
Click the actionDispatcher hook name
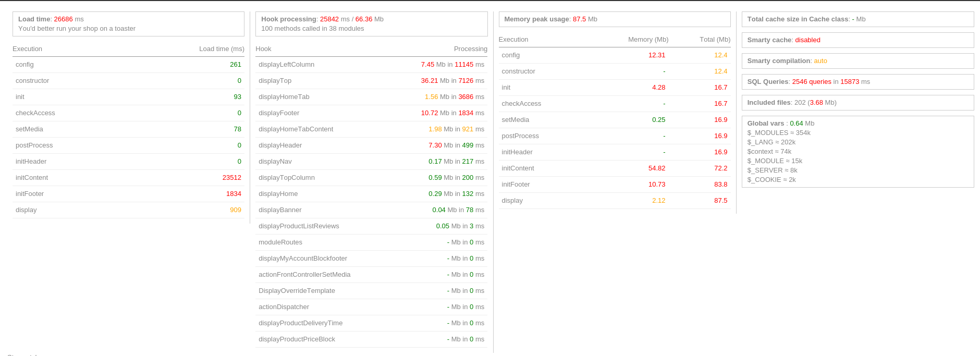coord(284,307)
